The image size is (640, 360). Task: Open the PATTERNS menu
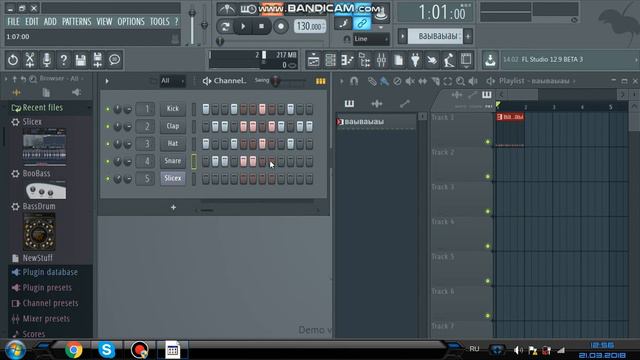tap(77, 22)
